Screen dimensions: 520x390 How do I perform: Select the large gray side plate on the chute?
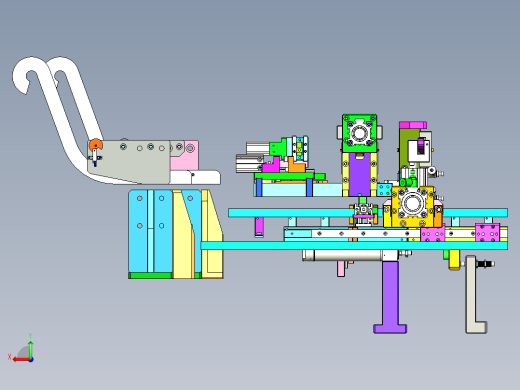(x=129, y=162)
